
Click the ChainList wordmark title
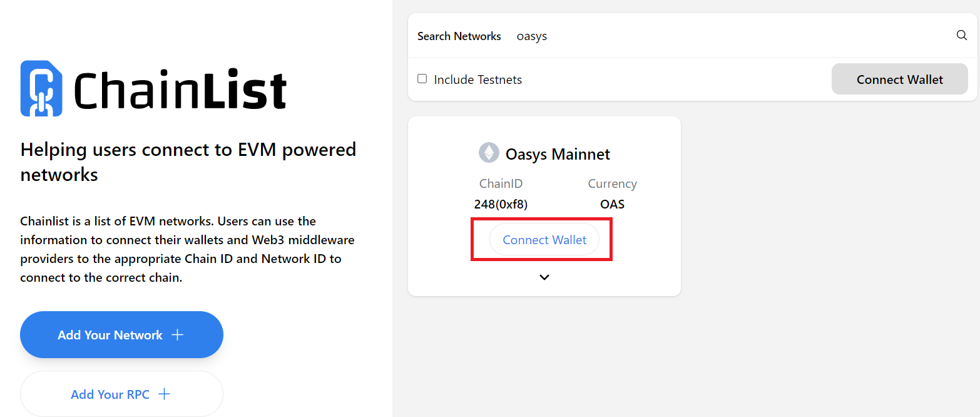click(180, 91)
